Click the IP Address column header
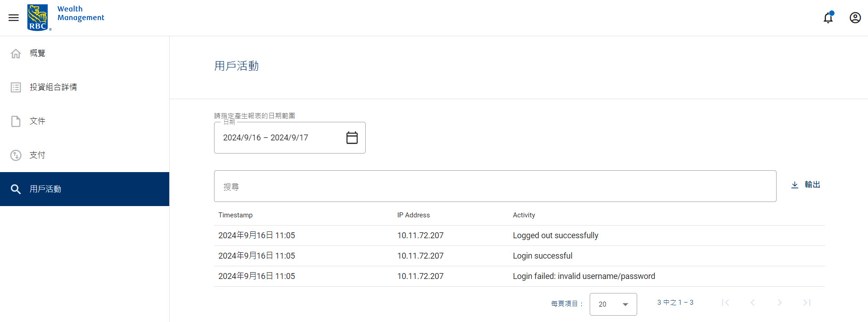 pos(414,215)
